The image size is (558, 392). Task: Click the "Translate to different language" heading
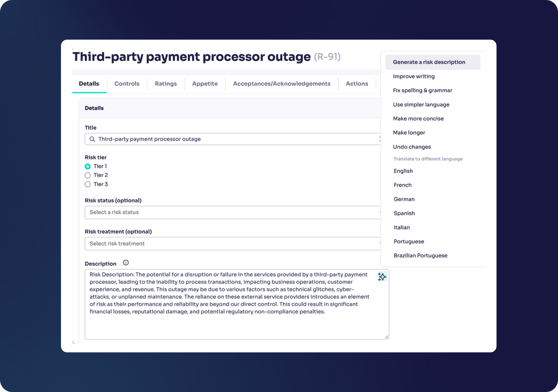428,159
